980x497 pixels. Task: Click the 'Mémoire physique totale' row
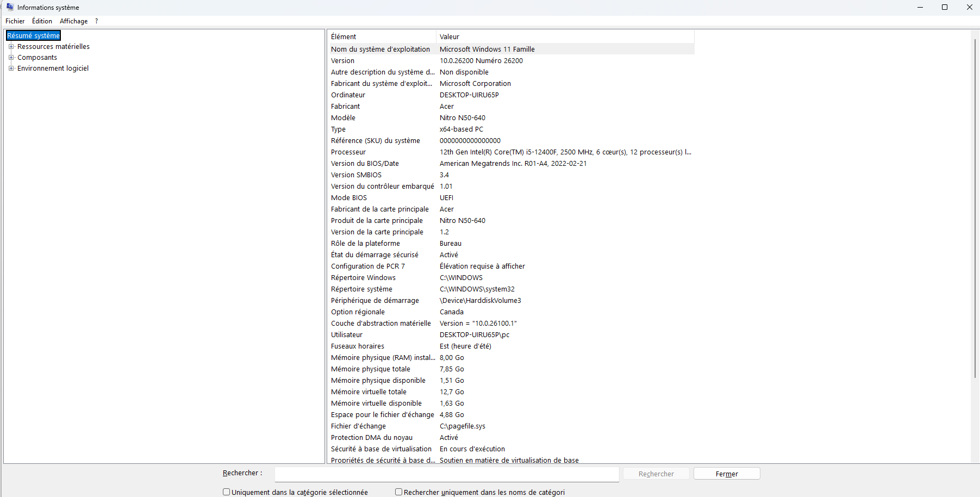(x=511, y=369)
